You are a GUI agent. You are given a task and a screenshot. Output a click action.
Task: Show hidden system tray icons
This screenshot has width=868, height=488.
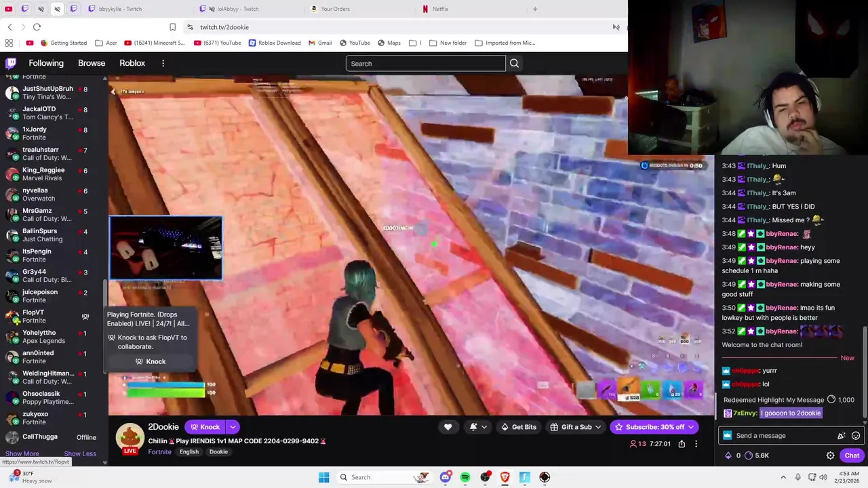coord(783,477)
